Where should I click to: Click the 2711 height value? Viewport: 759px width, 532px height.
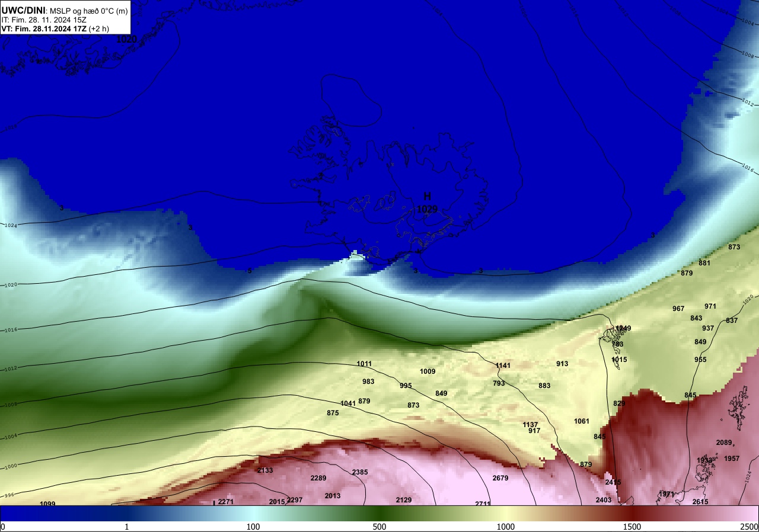(x=483, y=504)
